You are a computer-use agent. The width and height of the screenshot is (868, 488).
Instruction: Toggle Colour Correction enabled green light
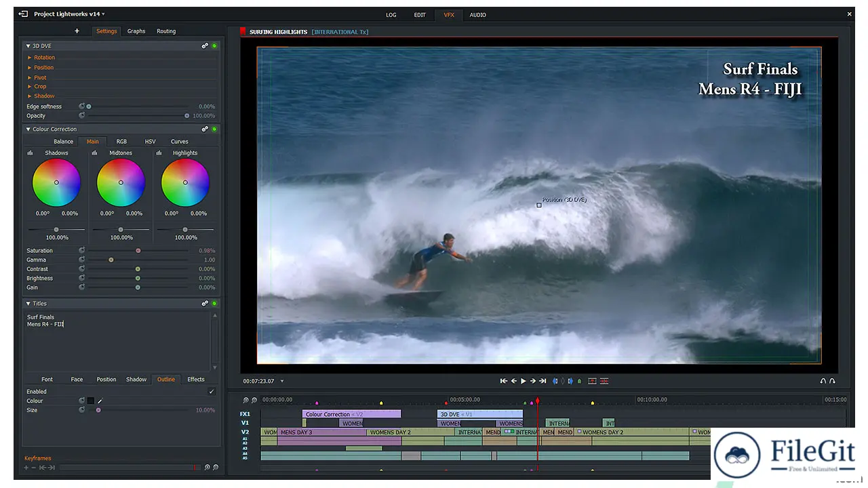214,129
